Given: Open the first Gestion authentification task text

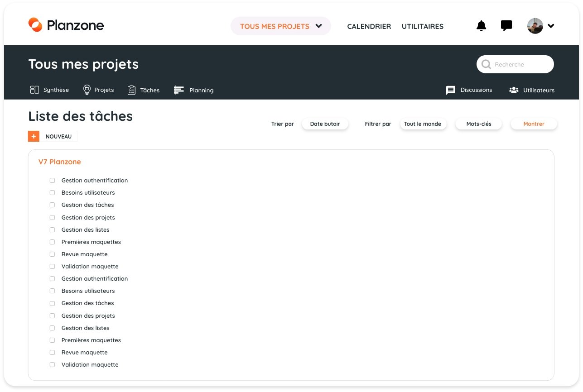Looking at the screenshot, I should [95, 180].
